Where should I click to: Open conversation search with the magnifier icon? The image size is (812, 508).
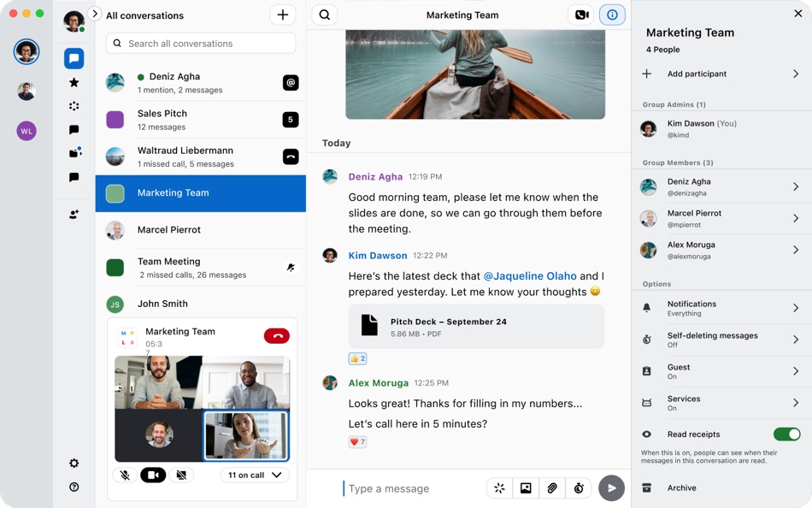[323, 15]
